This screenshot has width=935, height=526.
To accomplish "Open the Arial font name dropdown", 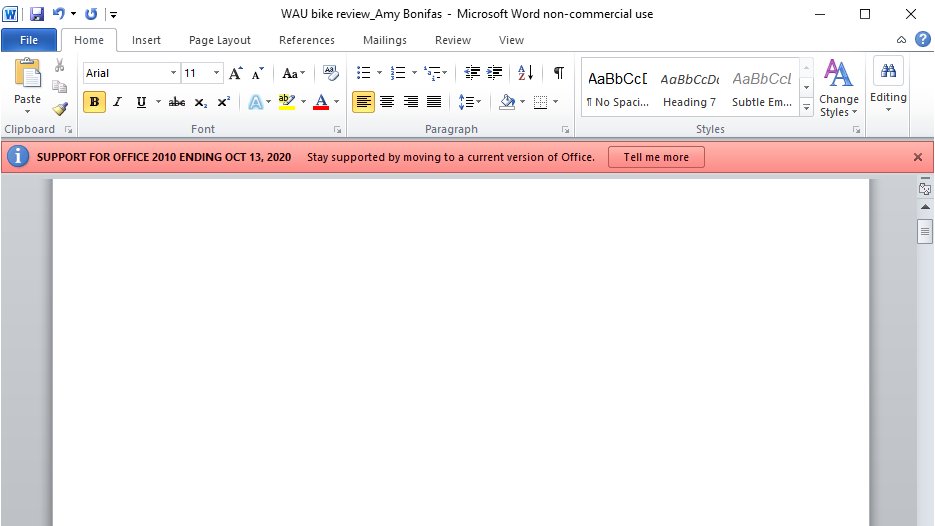I will (173, 73).
